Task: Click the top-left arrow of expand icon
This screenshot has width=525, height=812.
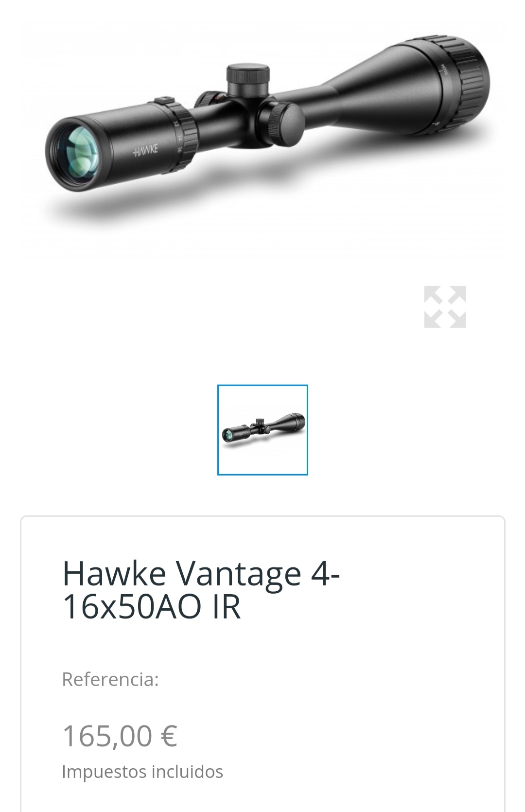Action: pos(433,295)
